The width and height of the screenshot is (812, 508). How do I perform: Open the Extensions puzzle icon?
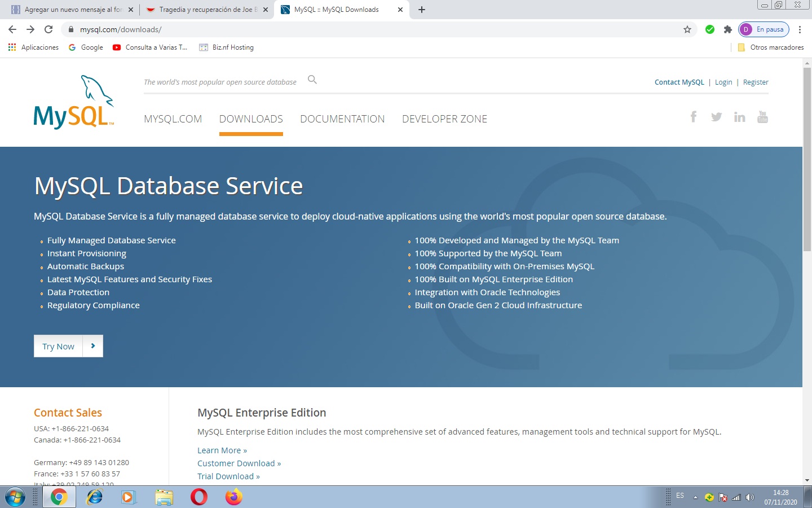coord(728,29)
